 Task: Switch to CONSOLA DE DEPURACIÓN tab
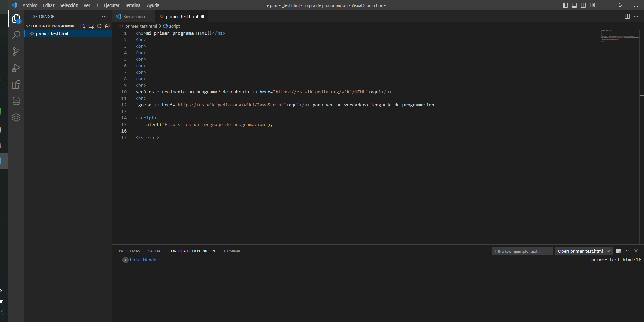pos(192,251)
